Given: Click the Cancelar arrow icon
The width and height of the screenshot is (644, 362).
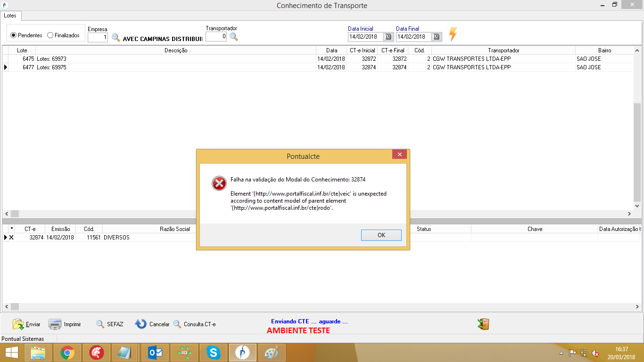Looking at the screenshot, I should [140, 324].
